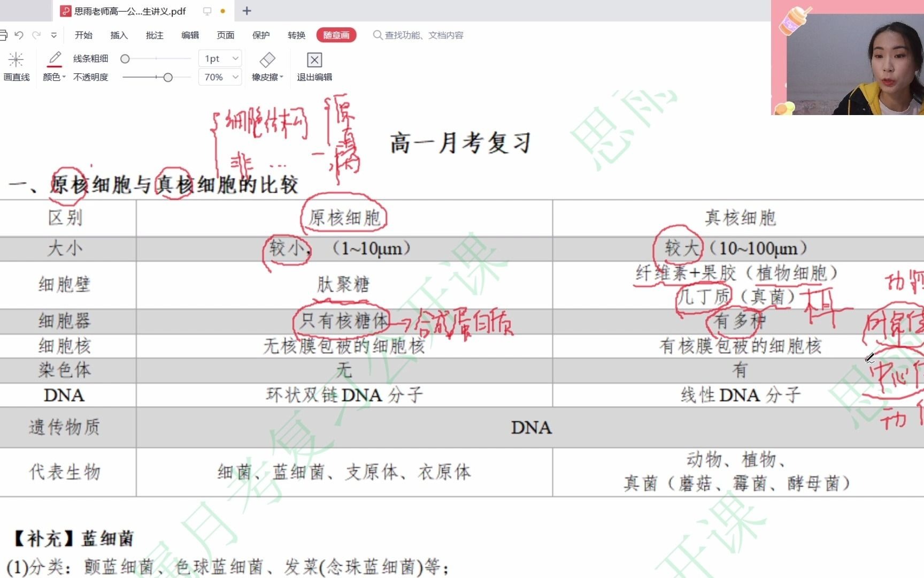Viewport: 924px width, 578px height.
Task: Open a new tab with the plus button
Action: click(247, 11)
